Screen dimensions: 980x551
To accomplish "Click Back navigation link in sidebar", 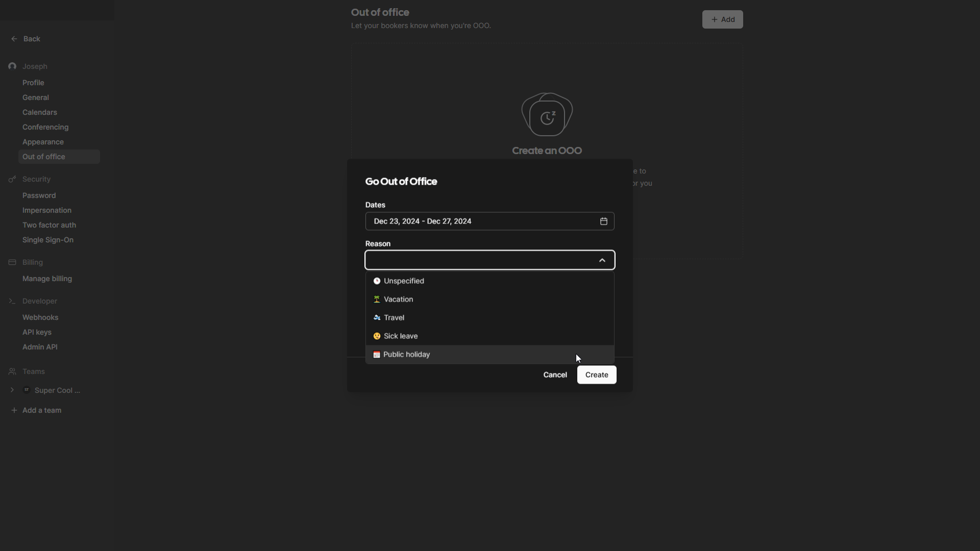I will click(x=25, y=38).
